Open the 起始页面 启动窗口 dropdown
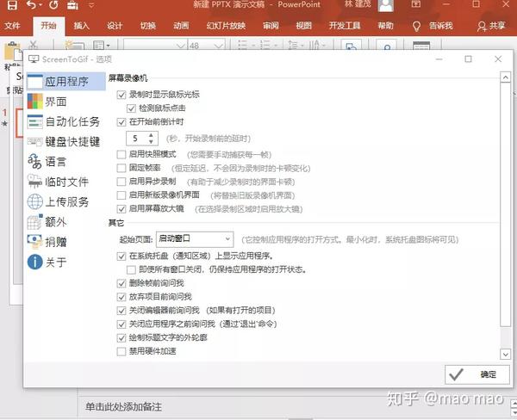This screenshot has width=517, height=420. point(195,239)
